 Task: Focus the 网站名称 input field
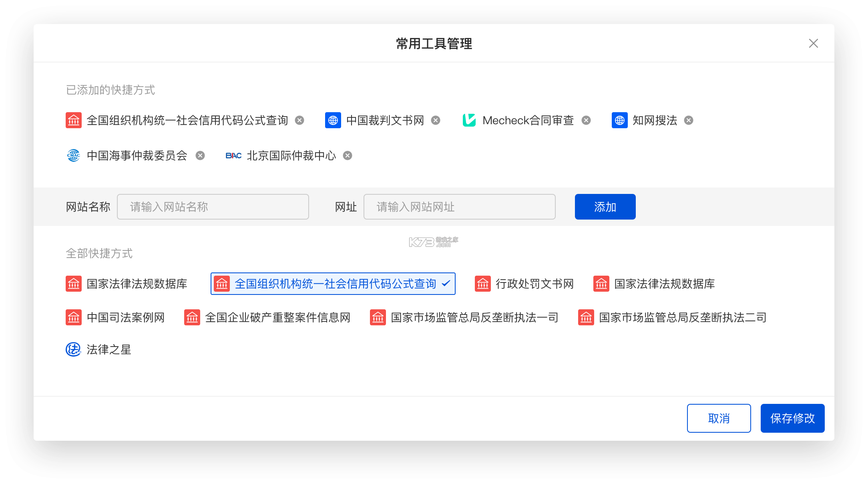pos(213,207)
